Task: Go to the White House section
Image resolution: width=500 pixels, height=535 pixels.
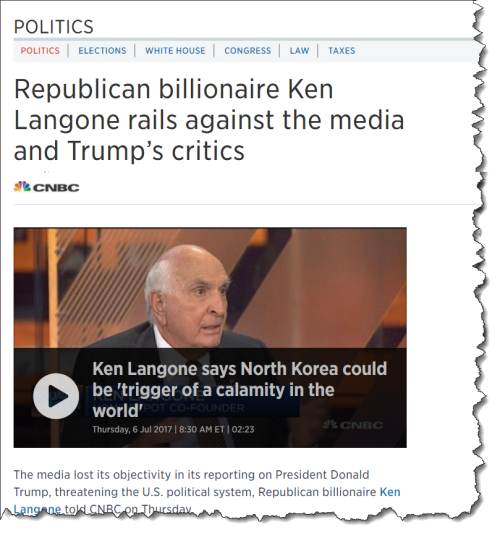Action: 175,51
